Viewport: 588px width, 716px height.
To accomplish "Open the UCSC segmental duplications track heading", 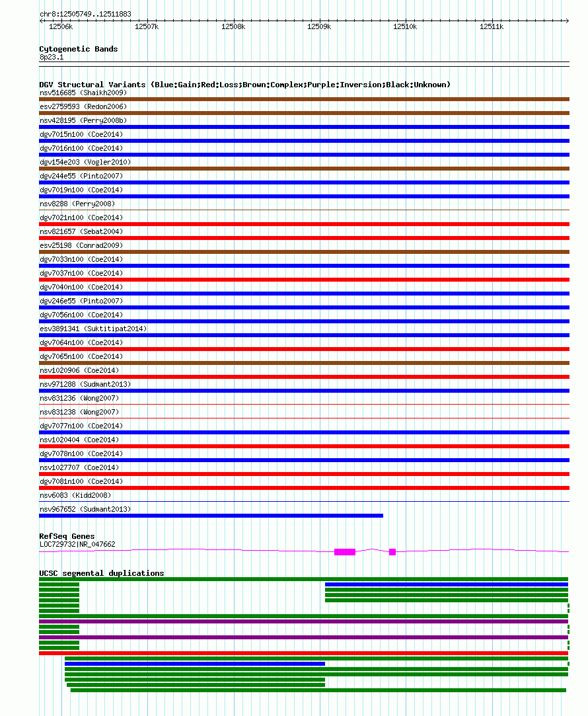I will click(102, 573).
